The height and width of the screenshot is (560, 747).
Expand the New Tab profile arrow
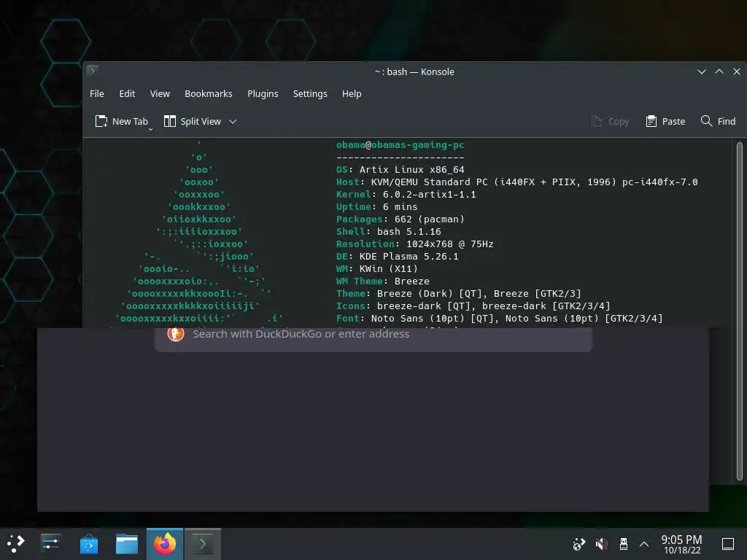coord(150,129)
